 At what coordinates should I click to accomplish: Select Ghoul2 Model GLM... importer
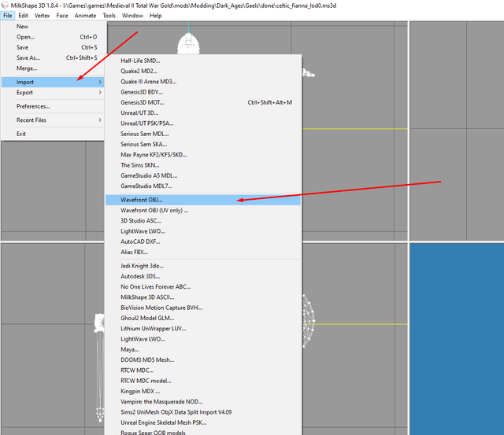[x=203, y=318]
